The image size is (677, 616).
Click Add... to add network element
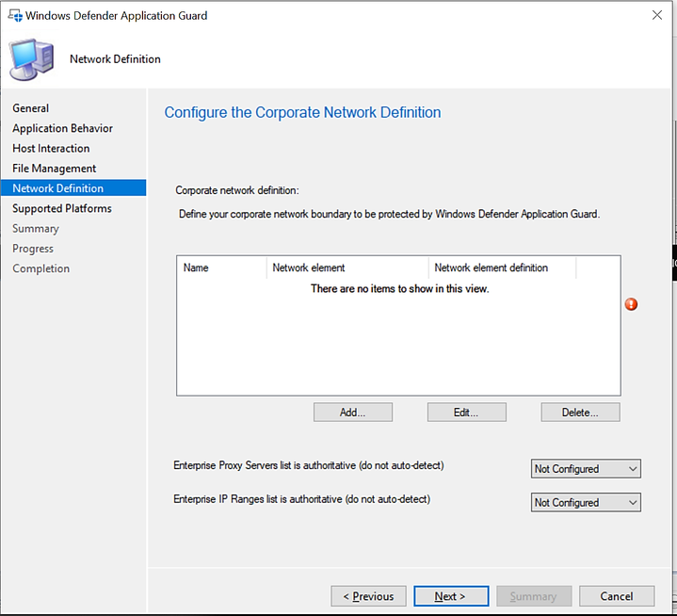click(x=353, y=413)
